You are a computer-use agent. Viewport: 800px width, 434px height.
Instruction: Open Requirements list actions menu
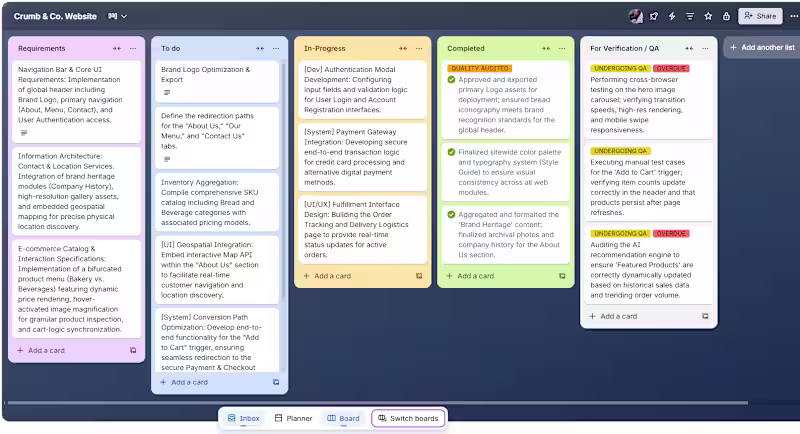pyautogui.click(x=133, y=48)
